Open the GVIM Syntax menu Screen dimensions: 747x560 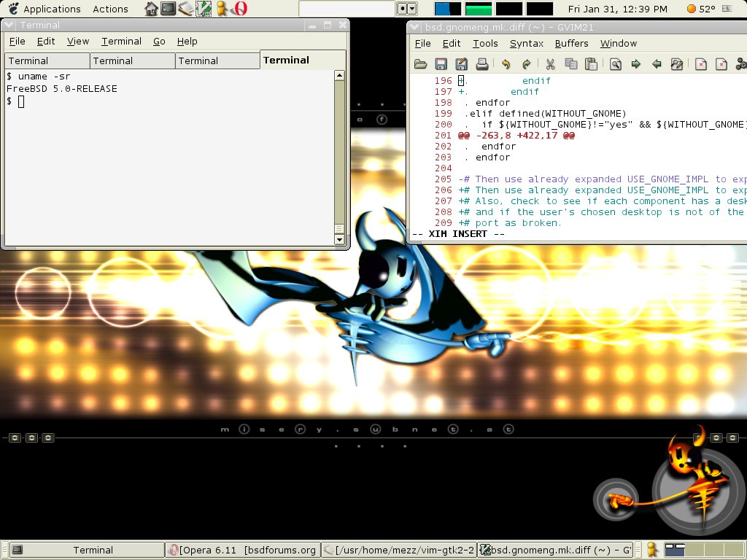(x=527, y=44)
